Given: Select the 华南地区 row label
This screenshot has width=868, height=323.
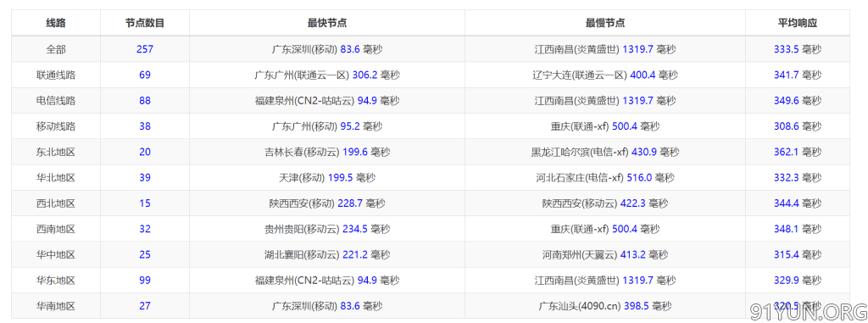Looking at the screenshot, I should [x=56, y=306].
